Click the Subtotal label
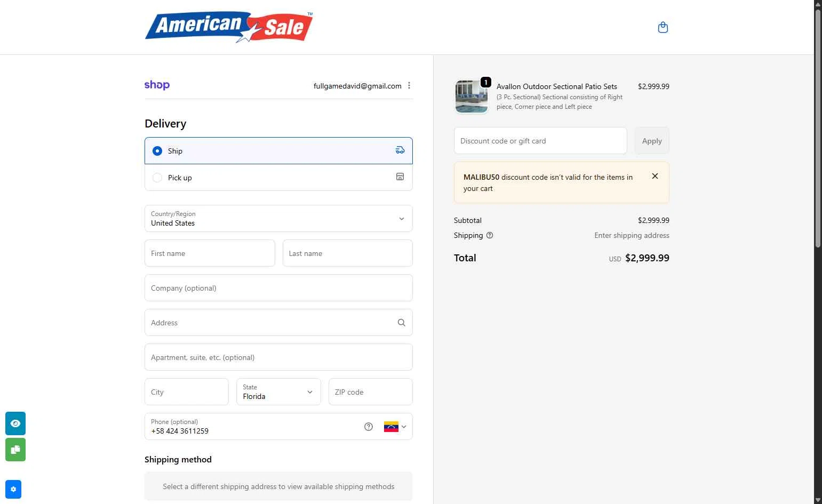Screen dimensions: 822x504 tap(468, 220)
